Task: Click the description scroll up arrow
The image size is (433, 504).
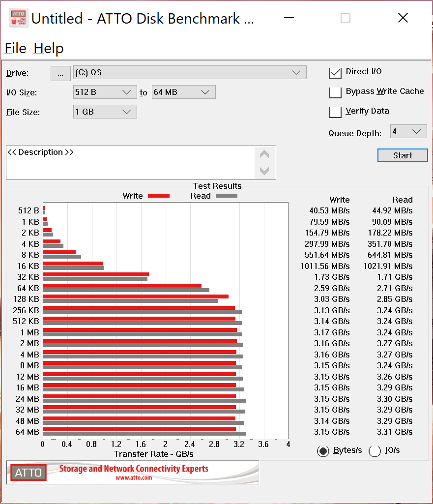Action: (264, 154)
